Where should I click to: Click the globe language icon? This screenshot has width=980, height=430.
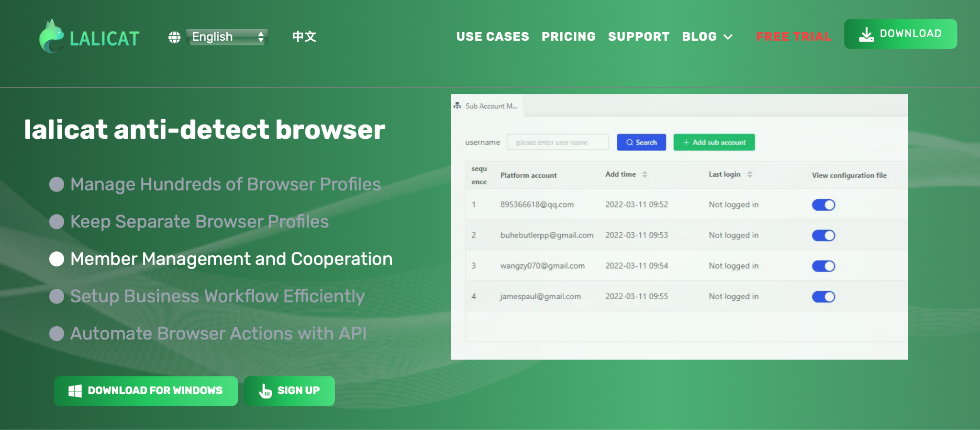pyautogui.click(x=175, y=37)
